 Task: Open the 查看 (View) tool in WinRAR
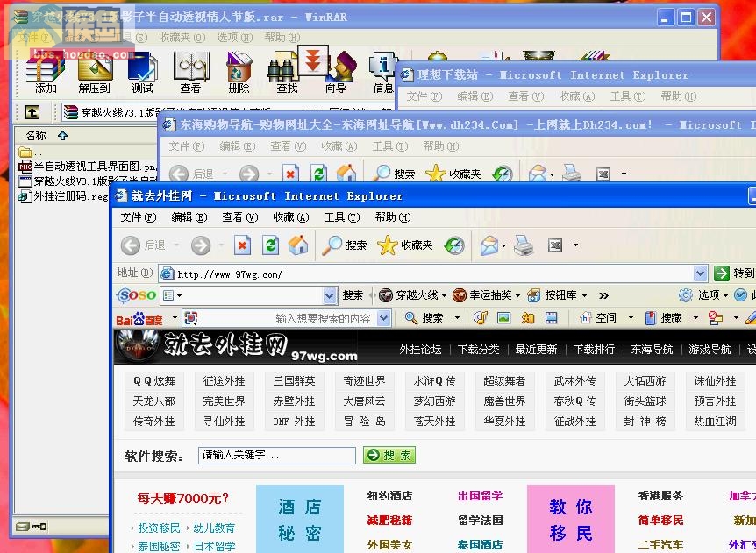coord(191,72)
